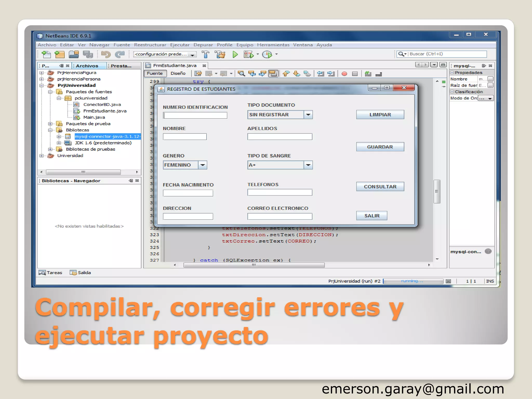
Task: Click the Save All toolbar icon
Action: (88, 54)
